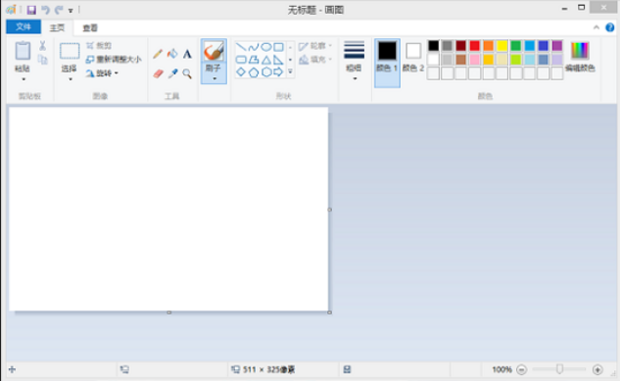This screenshot has width=620, height=381.
Task: Collapse the ribbon with the chevron
Action: point(596,27)
